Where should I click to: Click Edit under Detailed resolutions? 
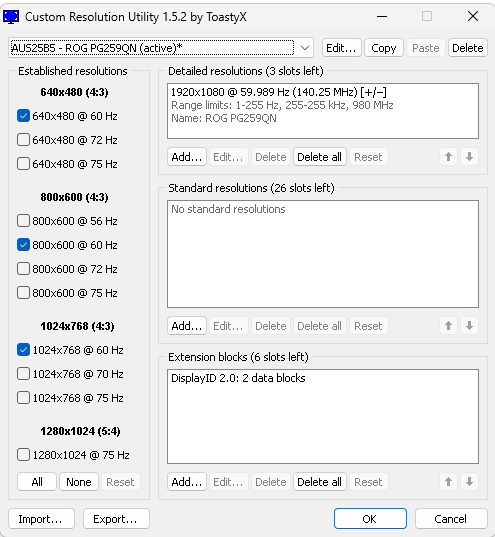tap(228, 157)
